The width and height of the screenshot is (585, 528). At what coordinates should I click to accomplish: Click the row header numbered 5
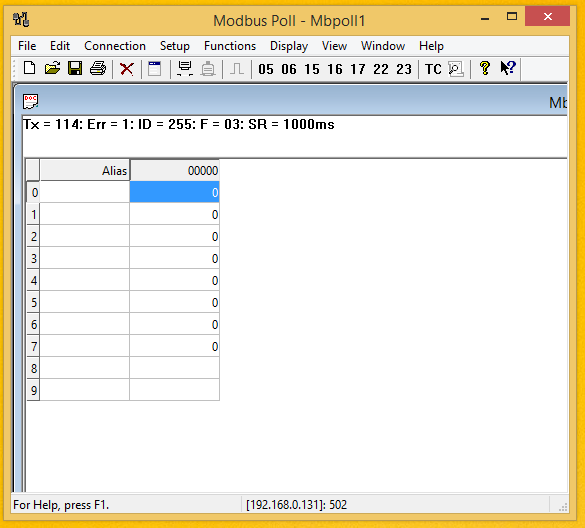coord(33,302)
